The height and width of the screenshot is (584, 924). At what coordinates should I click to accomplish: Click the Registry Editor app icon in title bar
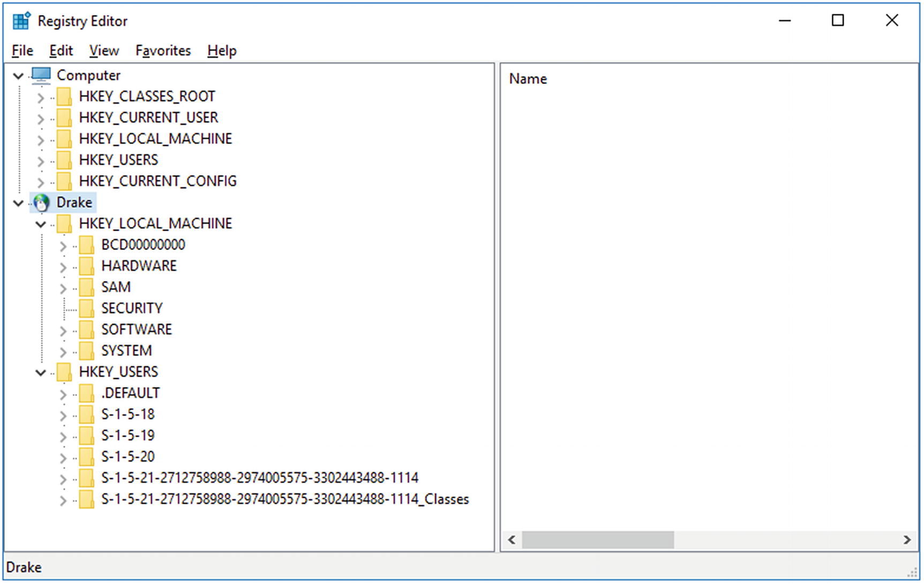point(22,20)
